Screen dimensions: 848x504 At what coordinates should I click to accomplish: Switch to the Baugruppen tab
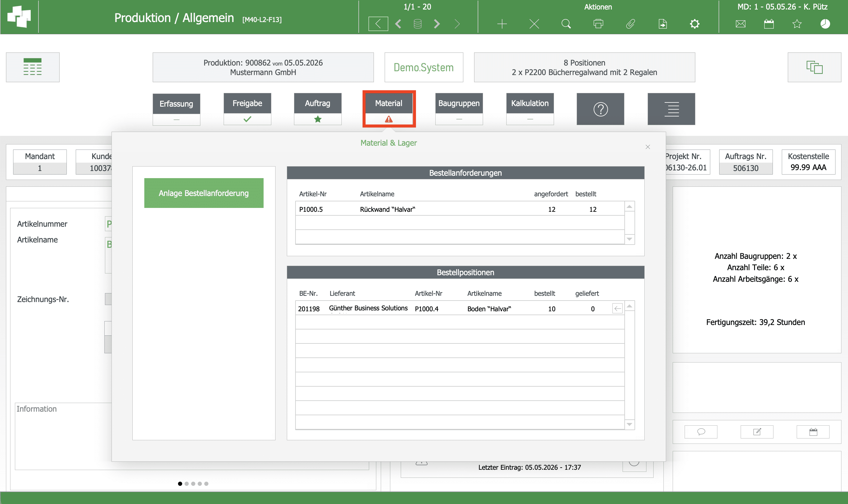[459, 109]
